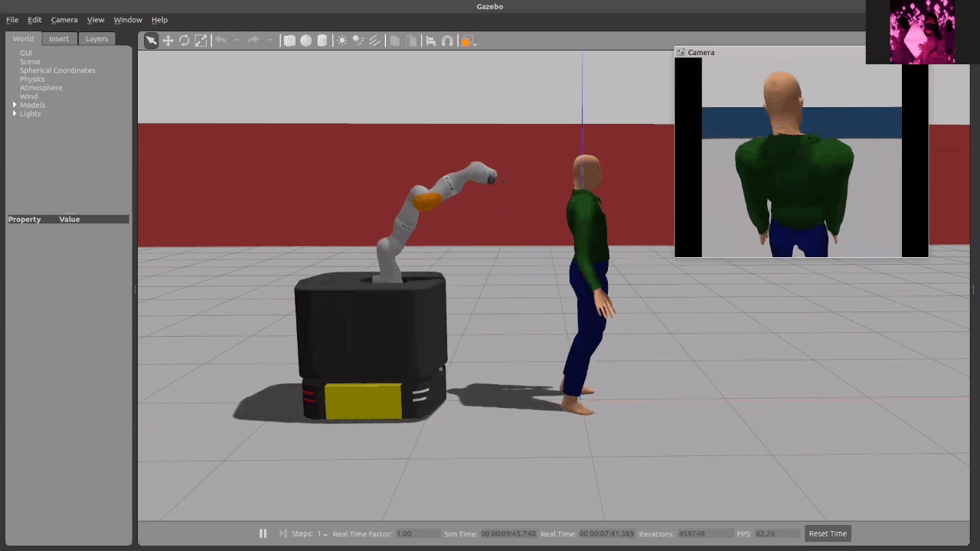
Task: Click the Camera window title bar
Action: pos(769,52)
